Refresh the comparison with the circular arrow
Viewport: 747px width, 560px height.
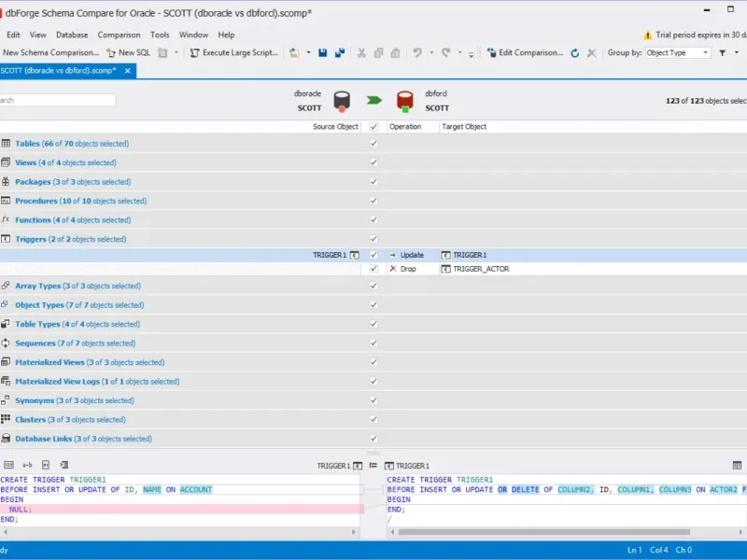click(x=575, y=53)
